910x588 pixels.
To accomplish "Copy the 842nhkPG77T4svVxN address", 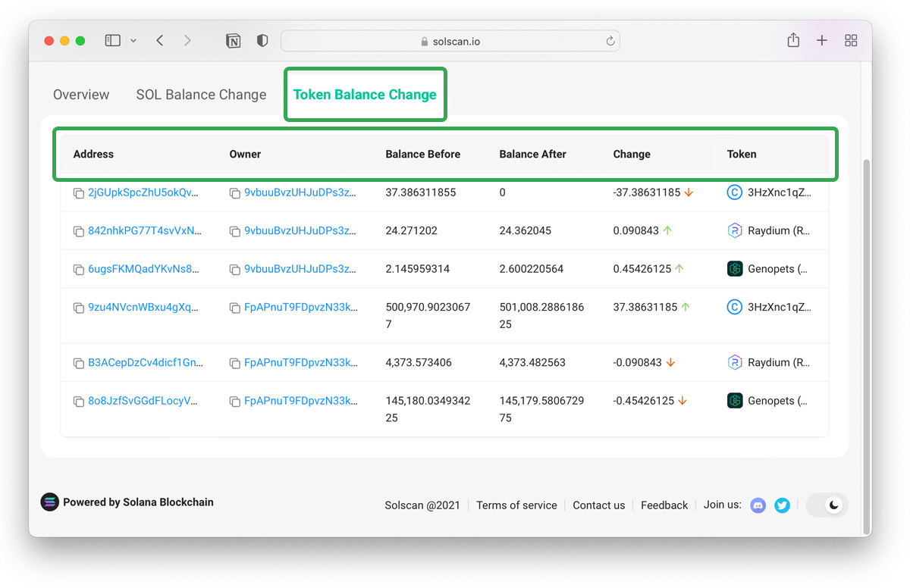I will pyautogui.click(x=78, y=231).
